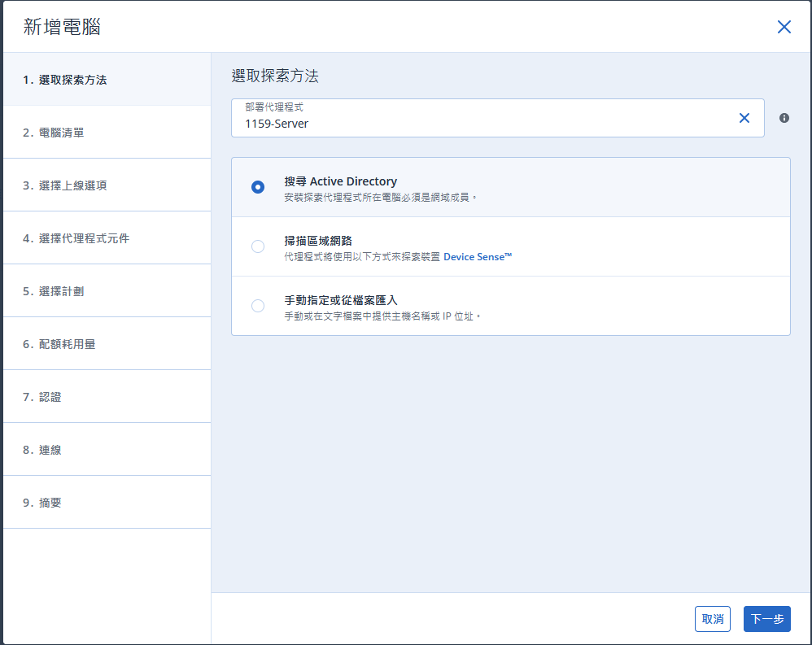
Task: Jump to step 3 選擇上線選項
Action: (107, 185)
